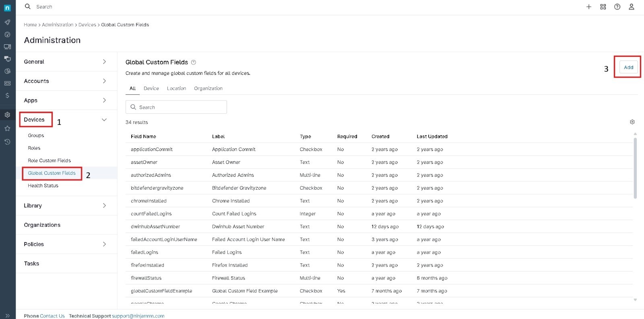Open the Administration gear icon in sidebar
644x319 pixels.
(x=7, y=115)
